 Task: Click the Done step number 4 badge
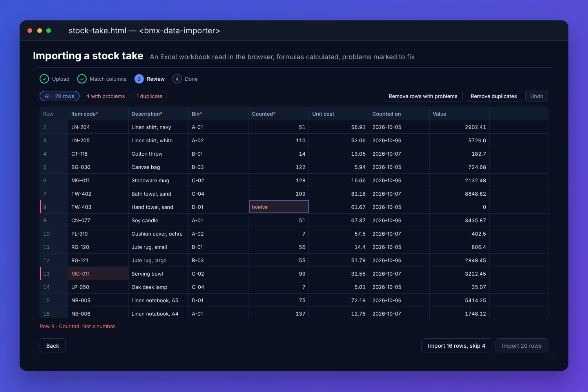177,79
